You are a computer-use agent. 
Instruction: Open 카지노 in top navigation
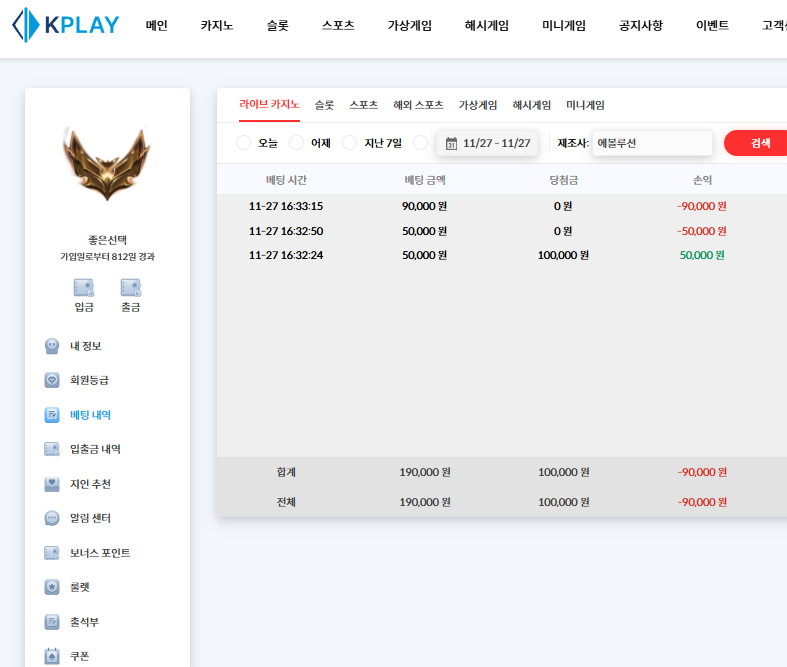(x=217, y=26)
